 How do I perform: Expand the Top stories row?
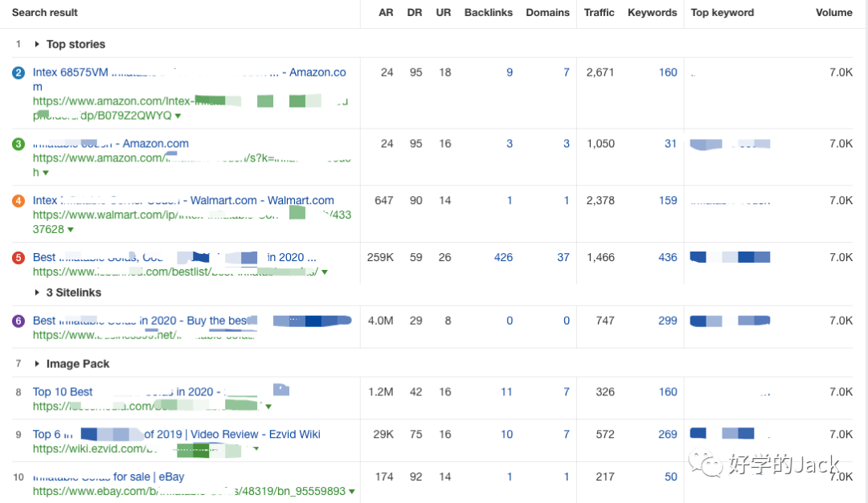click(x=36, y=44)
